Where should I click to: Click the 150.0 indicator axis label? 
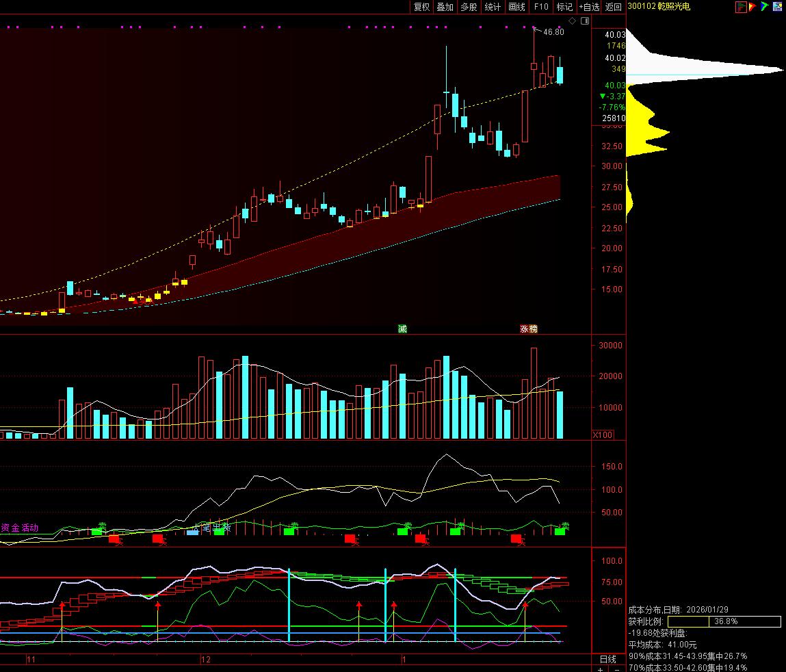coord(612,467)
